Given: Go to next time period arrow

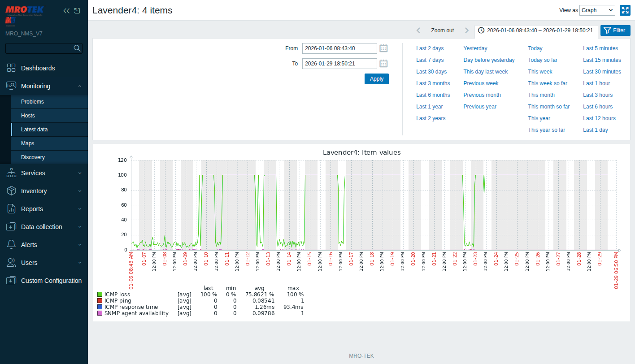Looking at the screenshot, I should tap(467, 30).
